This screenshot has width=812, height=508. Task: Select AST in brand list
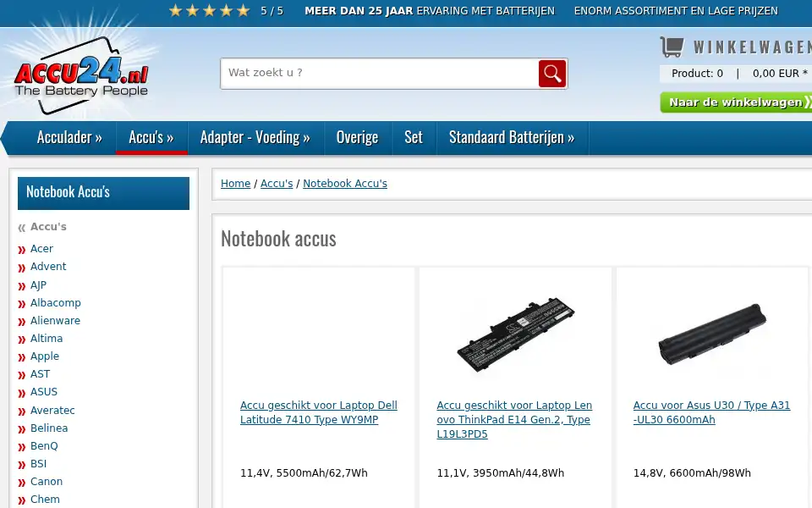40,374
